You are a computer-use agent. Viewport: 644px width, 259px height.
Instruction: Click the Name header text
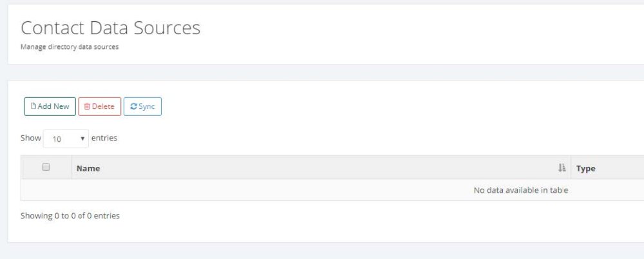click(88, 169)
